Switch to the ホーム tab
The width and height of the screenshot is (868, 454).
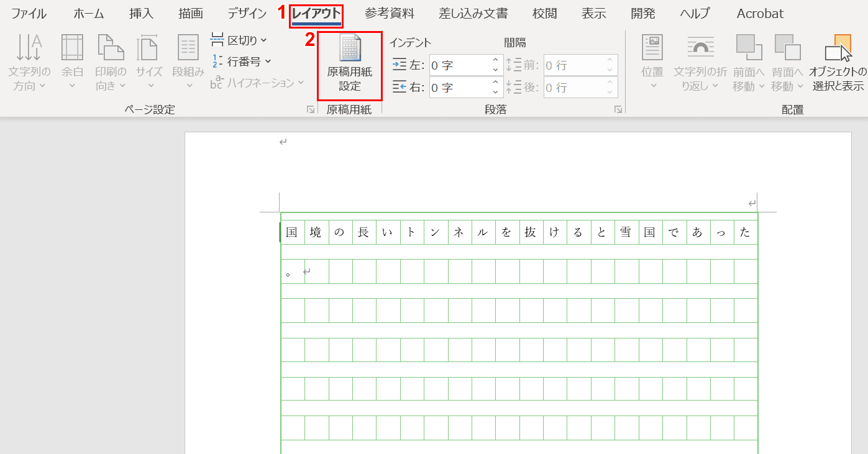pos(89,14)
